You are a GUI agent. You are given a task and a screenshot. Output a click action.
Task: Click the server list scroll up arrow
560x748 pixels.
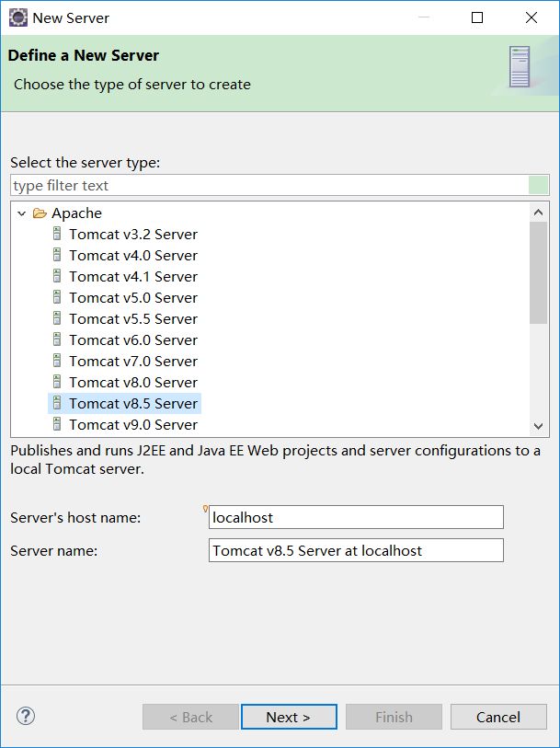(x=539, y=213)
